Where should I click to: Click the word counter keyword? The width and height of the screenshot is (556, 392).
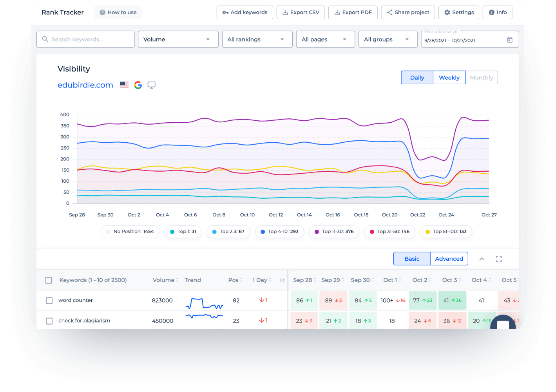pos(76,300)
